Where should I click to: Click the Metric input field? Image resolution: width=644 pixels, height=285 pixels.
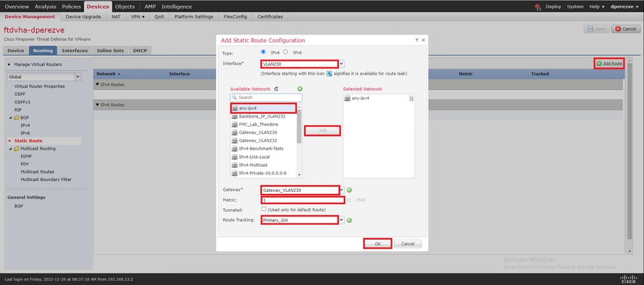click(303, 200)
